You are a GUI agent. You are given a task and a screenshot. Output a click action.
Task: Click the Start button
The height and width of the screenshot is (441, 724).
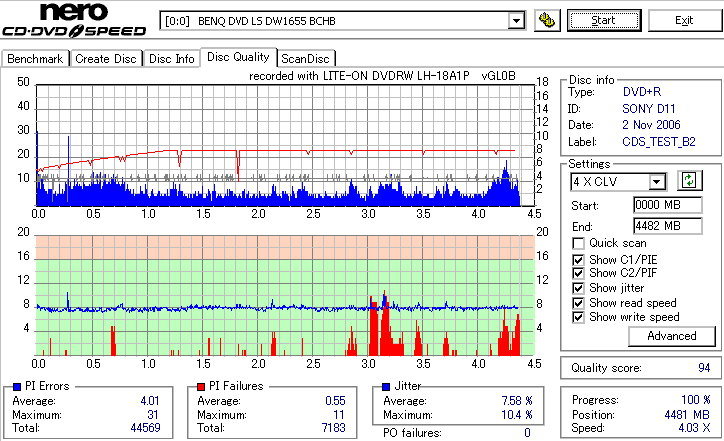(604, 21)
